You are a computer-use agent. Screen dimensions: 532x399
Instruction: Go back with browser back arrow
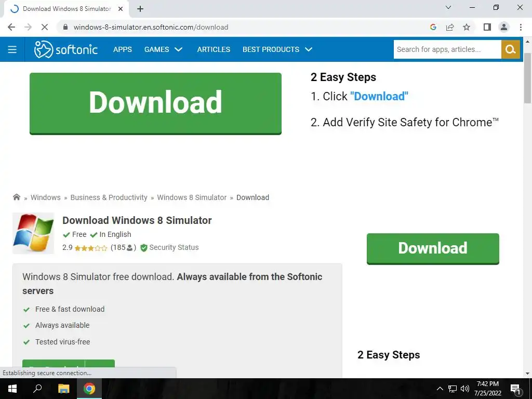tap(11, 27)
